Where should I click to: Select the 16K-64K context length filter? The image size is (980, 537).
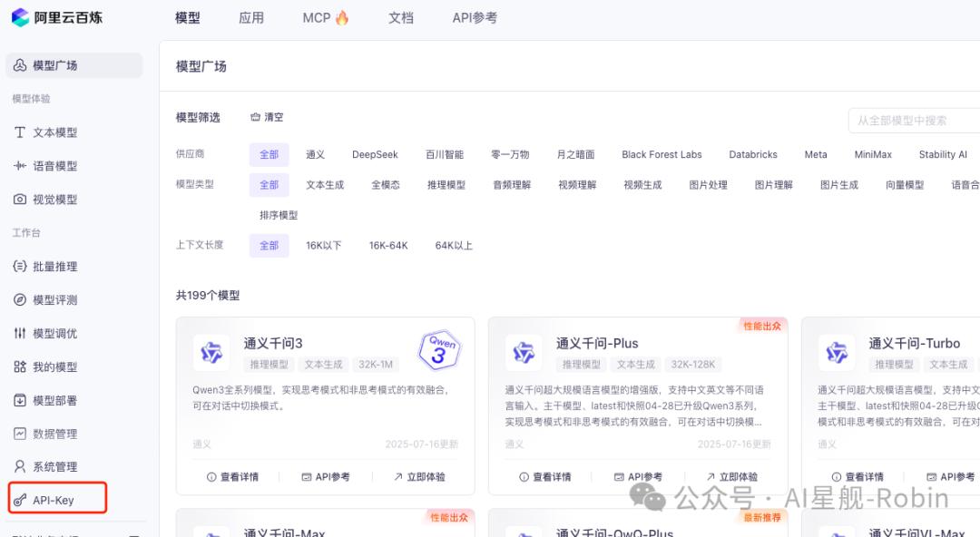point(388,245)
